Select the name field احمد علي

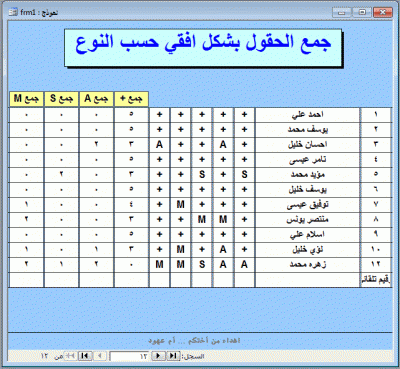coord(307,115)
